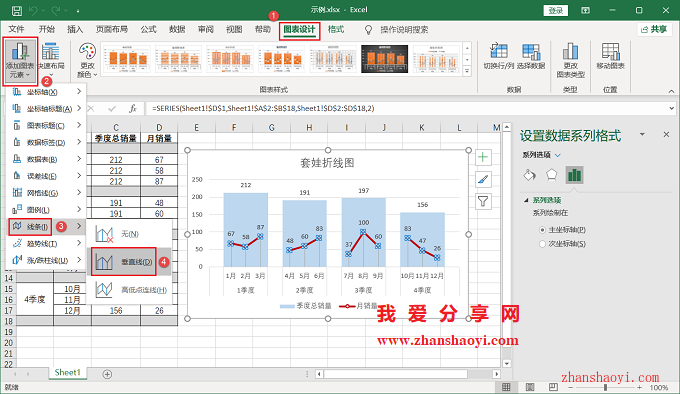The image size is (680, 394).
Task: Click the chart filters funnel button
Action: [x=483, y=201]
